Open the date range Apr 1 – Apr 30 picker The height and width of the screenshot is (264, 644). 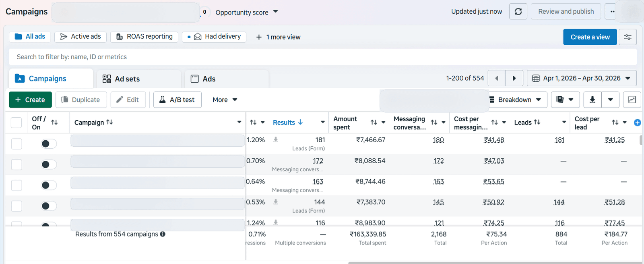point(582,78)
